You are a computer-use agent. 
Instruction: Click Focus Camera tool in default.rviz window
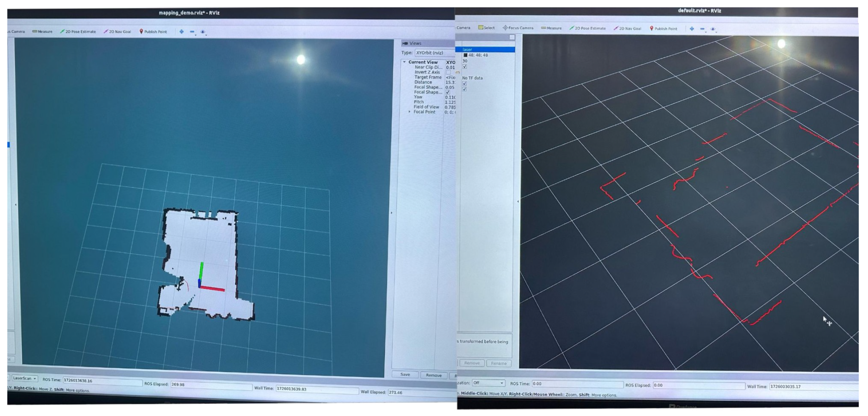pyautogui.click(x=518, y=28)
